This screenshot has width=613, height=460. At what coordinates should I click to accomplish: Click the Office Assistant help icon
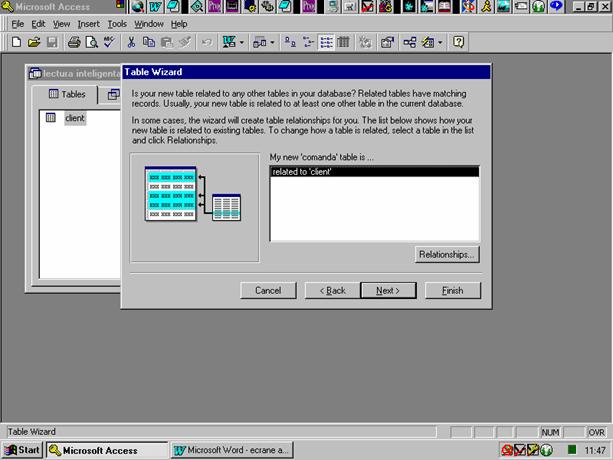click(x=458, y=42)
